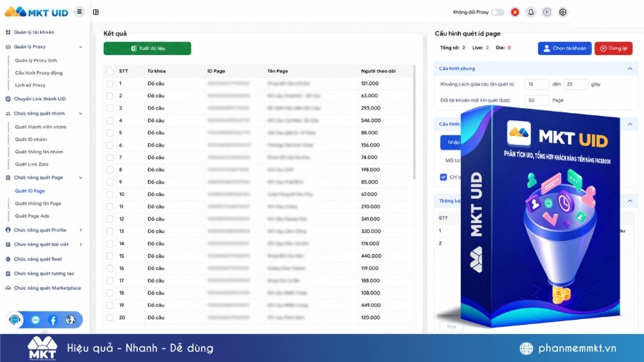Uncheck the blue Chỉ checkbox in config panel
Image resolution: width=644 pixels, height=362 pixels.
pos(444,177)
